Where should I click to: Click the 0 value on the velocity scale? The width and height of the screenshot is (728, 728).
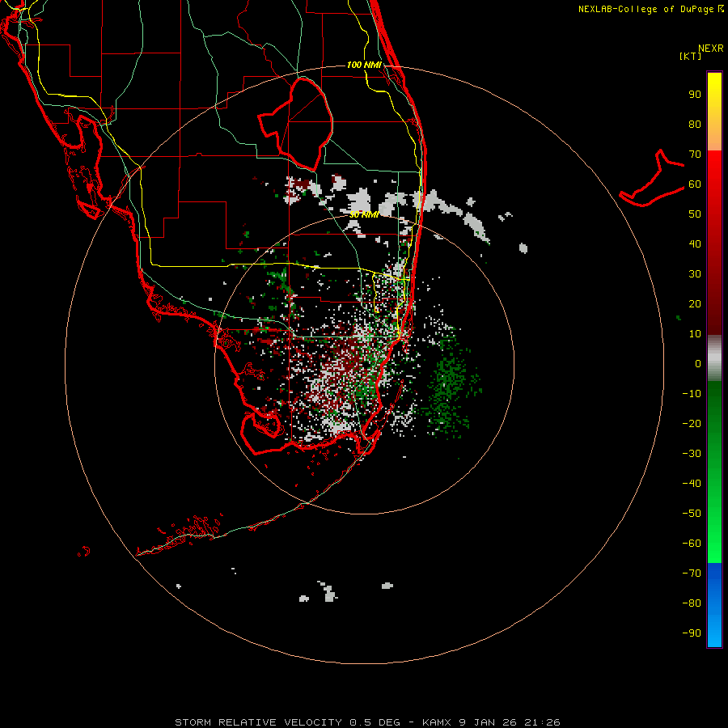pos(698,363)
